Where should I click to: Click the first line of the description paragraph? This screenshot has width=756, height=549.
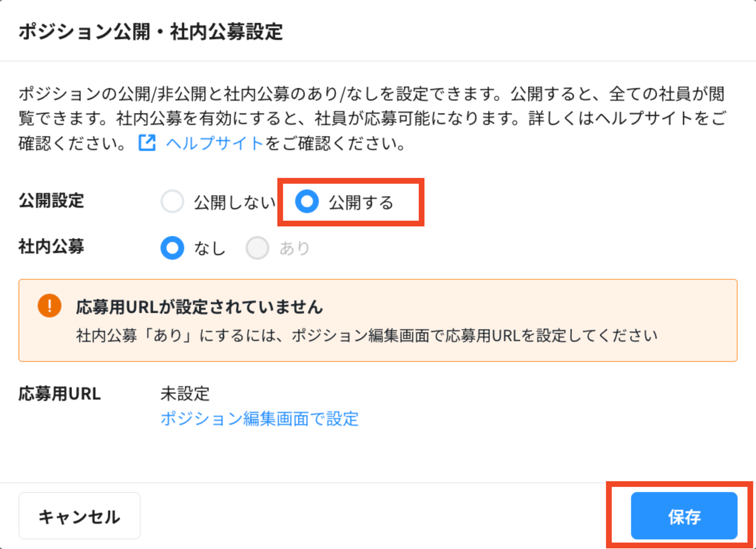(371, 94)
